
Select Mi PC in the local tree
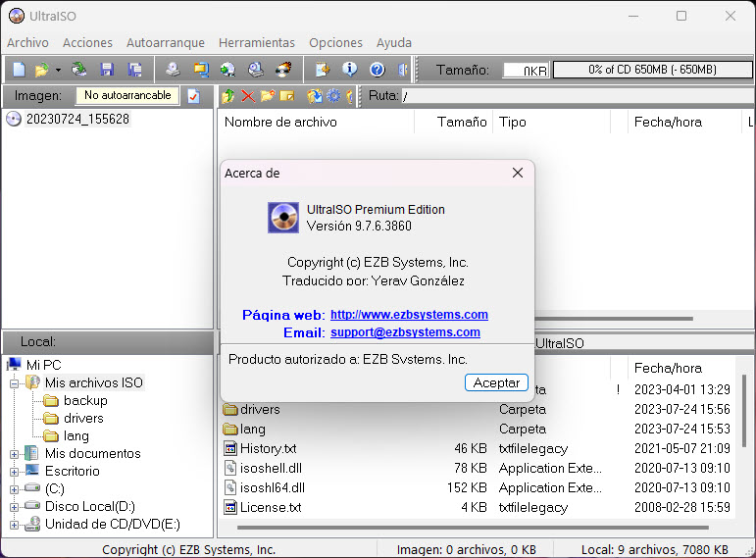click(44, 365)
